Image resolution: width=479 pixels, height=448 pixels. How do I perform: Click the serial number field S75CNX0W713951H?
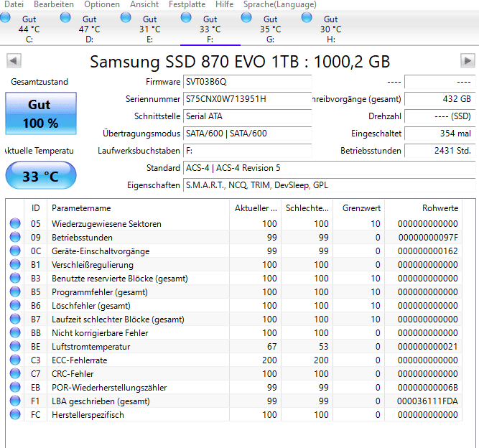tap(247, 99)
